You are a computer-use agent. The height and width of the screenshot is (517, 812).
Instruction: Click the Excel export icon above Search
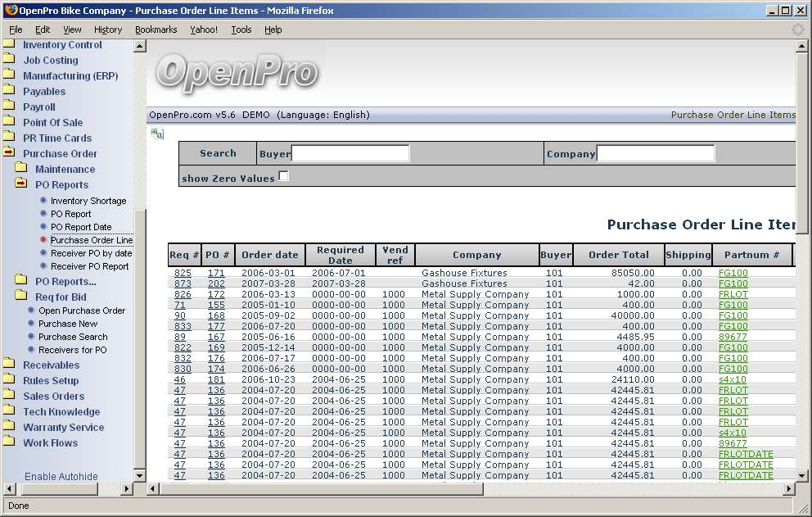pos(156,134)
